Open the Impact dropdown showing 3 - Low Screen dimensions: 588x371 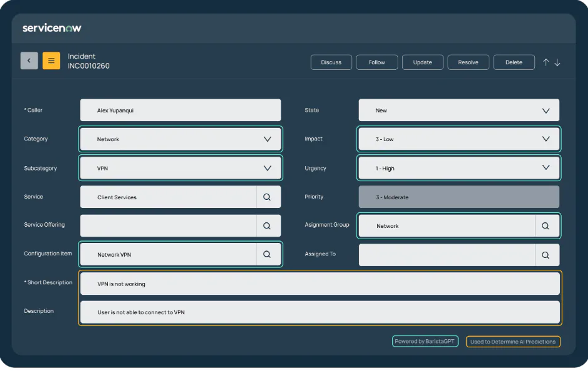point(459,139)
